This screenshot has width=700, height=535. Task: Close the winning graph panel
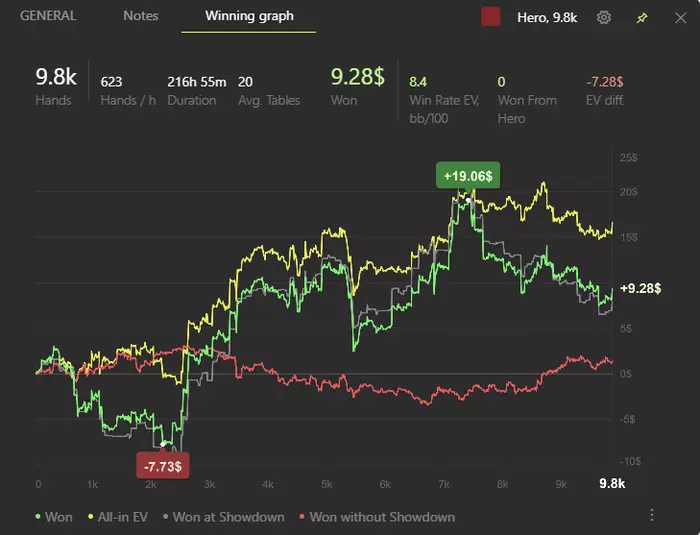click(680, 18)
